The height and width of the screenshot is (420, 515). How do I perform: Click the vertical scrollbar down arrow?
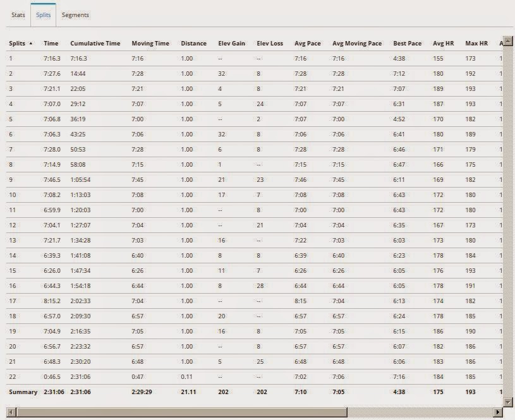pos(508,402)
